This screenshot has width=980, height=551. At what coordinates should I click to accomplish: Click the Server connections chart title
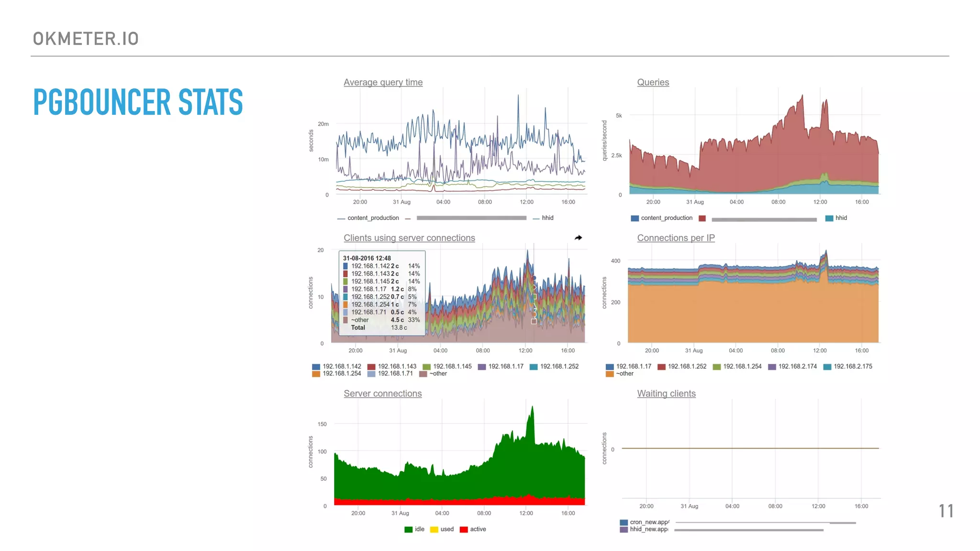tap(382, 393)
